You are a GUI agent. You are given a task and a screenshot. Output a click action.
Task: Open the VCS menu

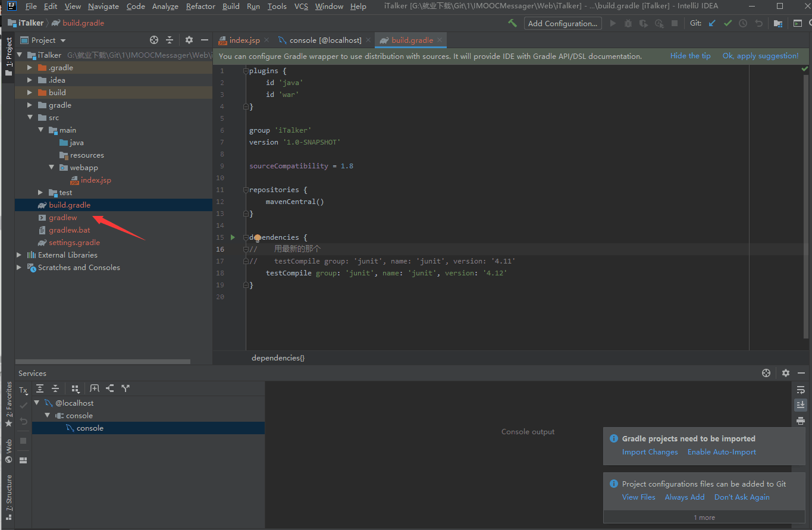coord(301,6)
